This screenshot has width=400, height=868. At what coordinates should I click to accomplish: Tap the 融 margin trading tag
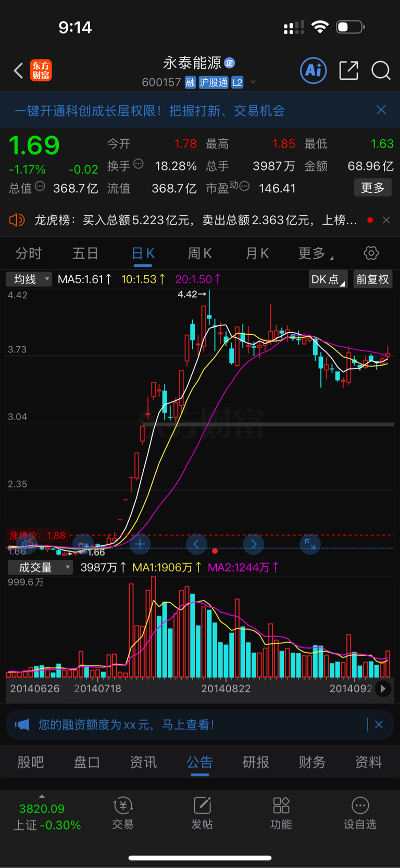pos(190,82)
